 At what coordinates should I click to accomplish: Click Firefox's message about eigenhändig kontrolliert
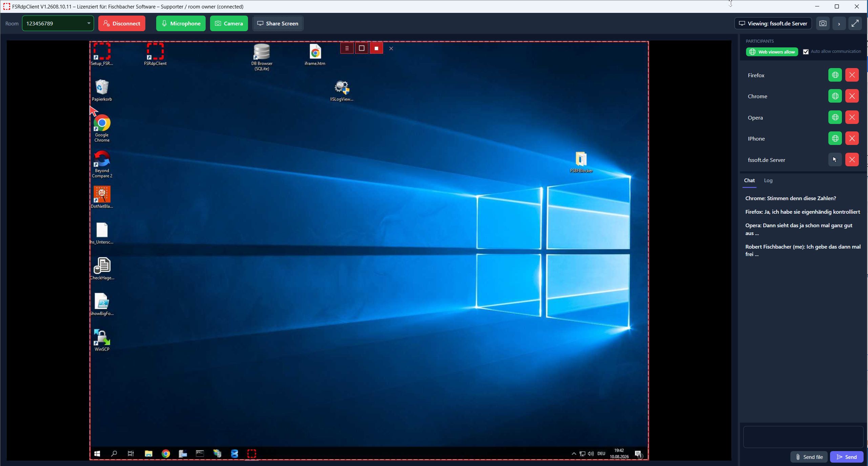click(x=803, y=212)
